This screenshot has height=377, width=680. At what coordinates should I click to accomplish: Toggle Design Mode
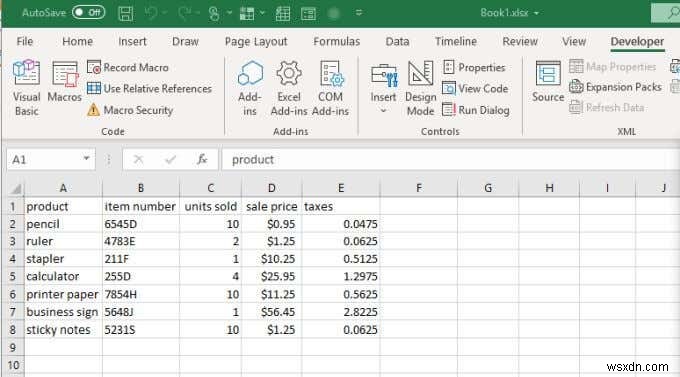[420, 88]
